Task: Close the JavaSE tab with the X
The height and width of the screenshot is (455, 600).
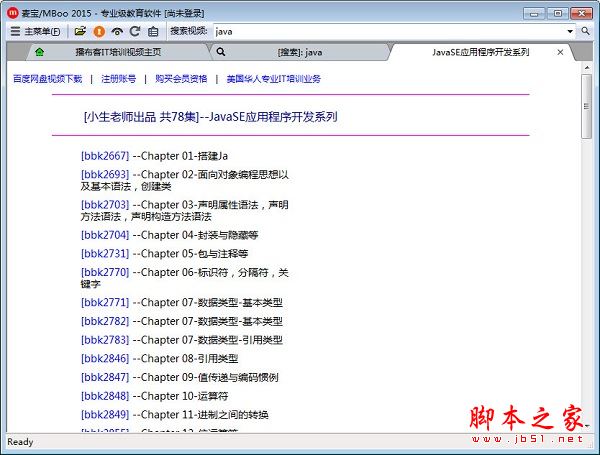Action: click(560, 52)
